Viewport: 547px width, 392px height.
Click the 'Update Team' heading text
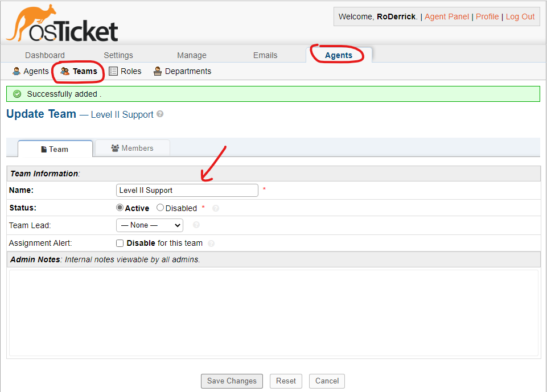pyautogui.click(x=41, y=114)
